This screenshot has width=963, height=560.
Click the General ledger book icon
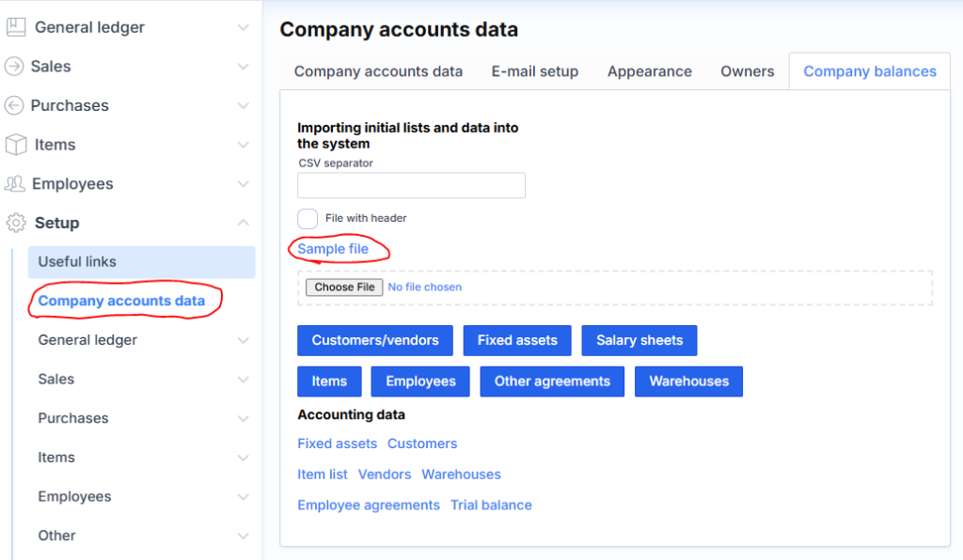[x=16, y=27]
